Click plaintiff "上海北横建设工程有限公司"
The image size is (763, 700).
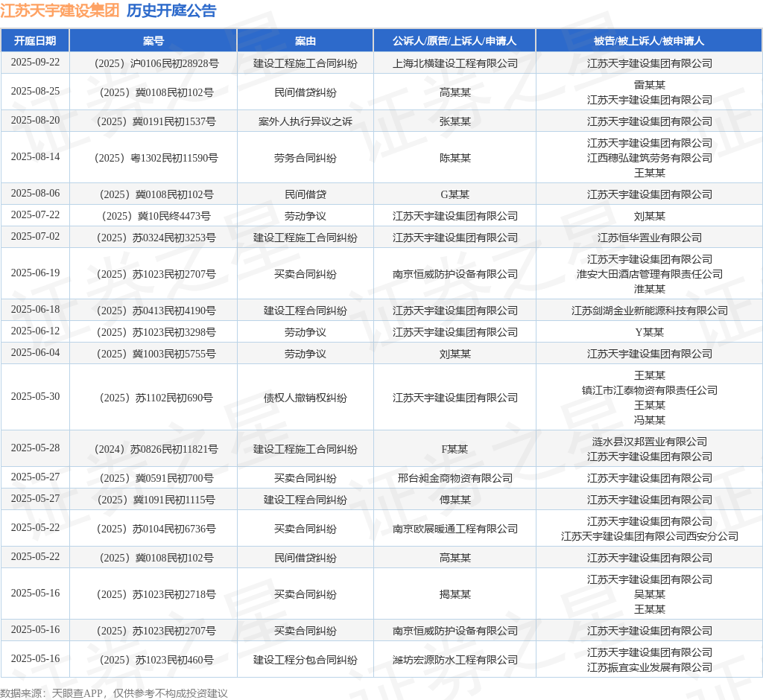coord(455,64)
